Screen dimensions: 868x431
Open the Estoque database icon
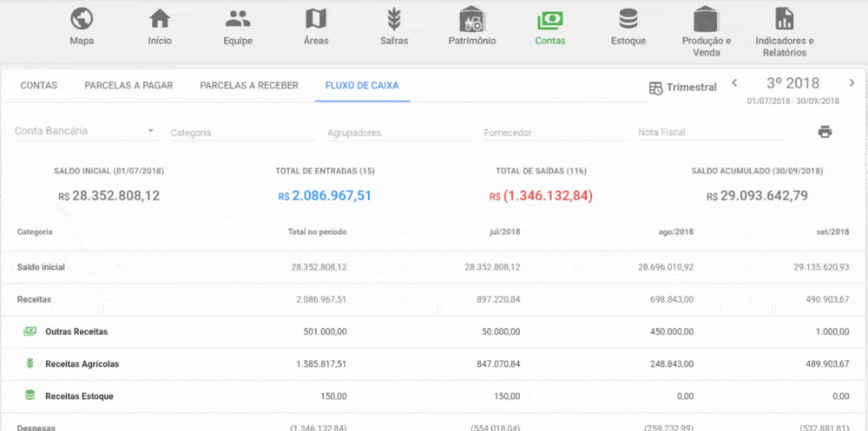point(628,19)
